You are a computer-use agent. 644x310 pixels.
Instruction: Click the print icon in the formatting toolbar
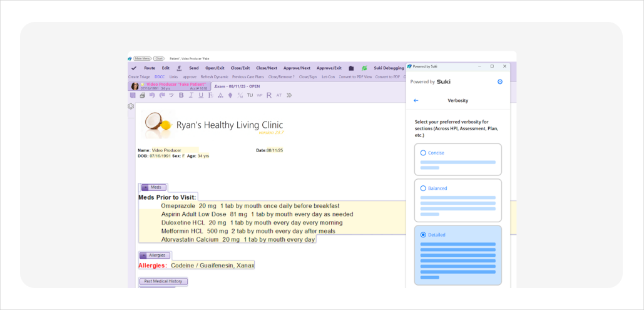[x=142, y=95]
